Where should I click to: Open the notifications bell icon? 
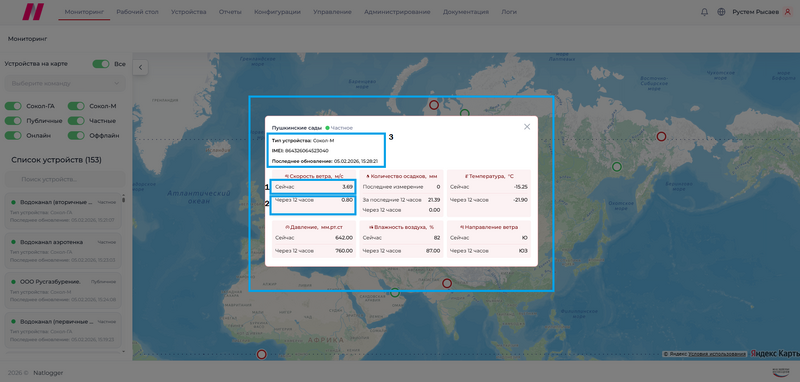705,12
